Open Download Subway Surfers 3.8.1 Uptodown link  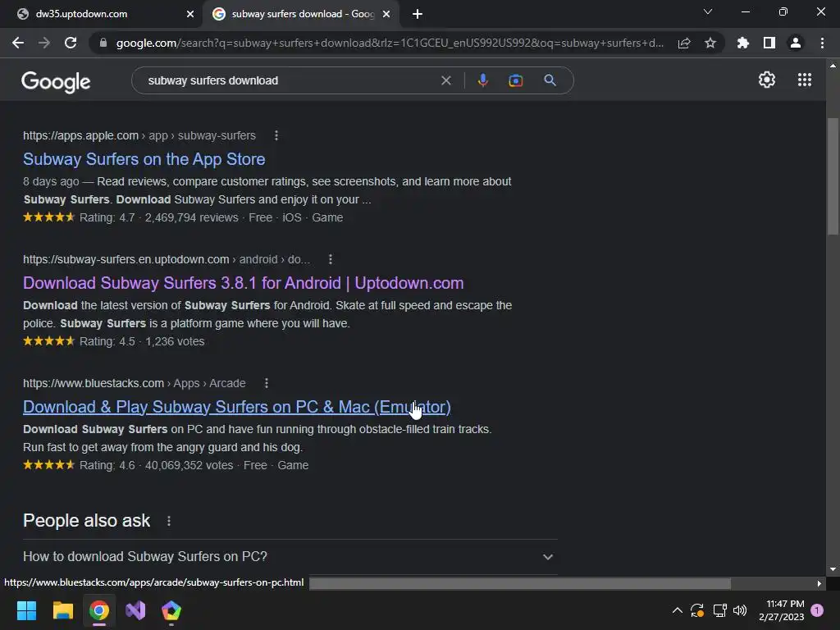tap(243, 283)
